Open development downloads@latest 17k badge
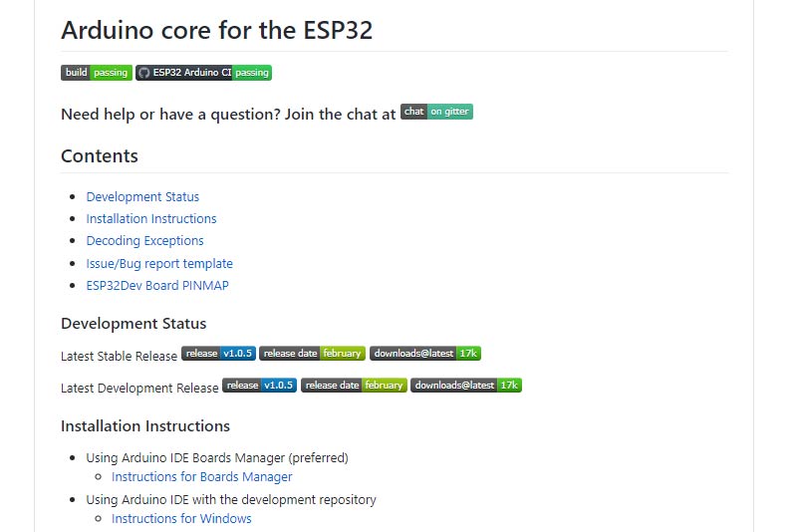The image size is (797, 532). click(x=466, y=386)
